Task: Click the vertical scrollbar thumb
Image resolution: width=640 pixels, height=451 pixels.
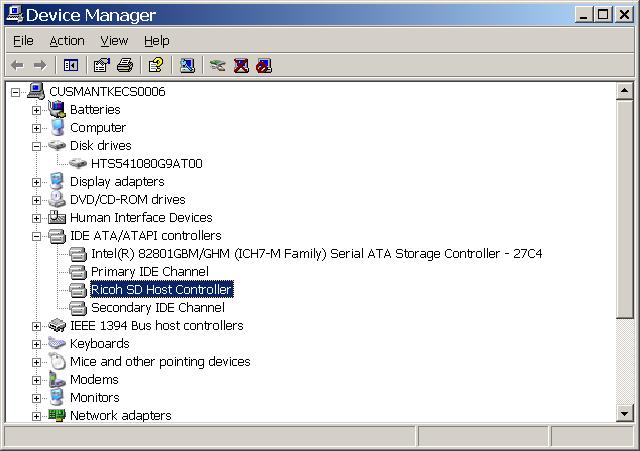Action: point(624,209)
